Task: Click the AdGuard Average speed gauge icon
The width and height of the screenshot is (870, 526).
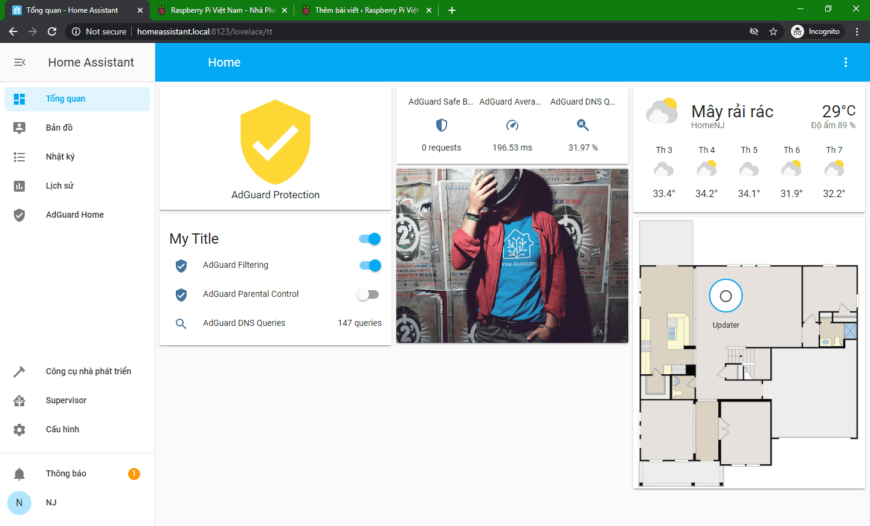Action: pos(512,125)
